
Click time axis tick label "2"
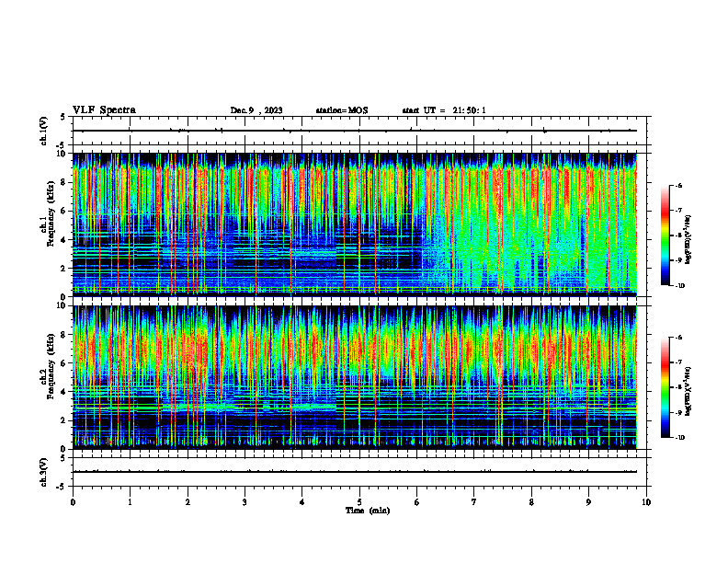point(188,502)
